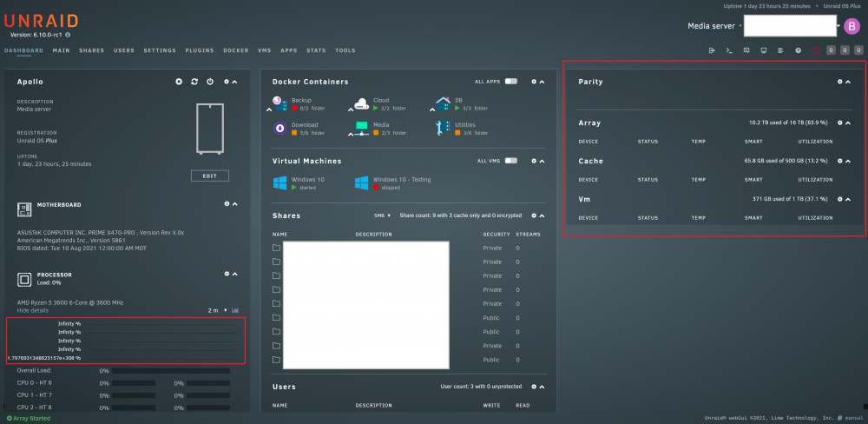The width and height of the screenshot is (868, 424).
Task: Open the terminal icon in the top toolbar
Action: (729, 50)
